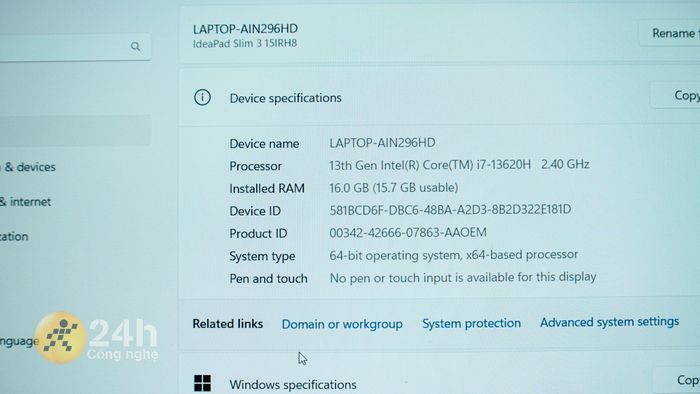
Task: Click the Device name label
Action: (264, 144)
